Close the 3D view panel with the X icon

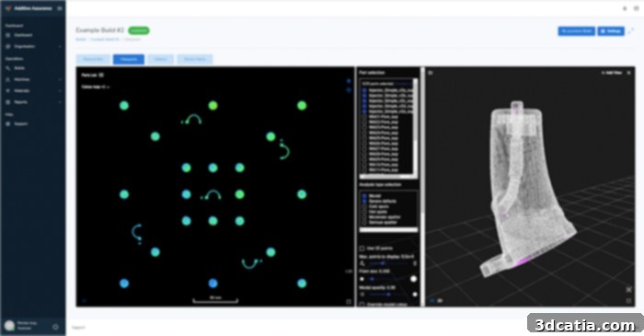point(628,73)
